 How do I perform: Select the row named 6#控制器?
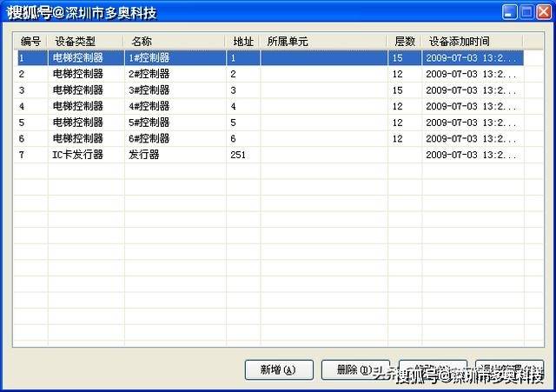[x=270, y=138]
